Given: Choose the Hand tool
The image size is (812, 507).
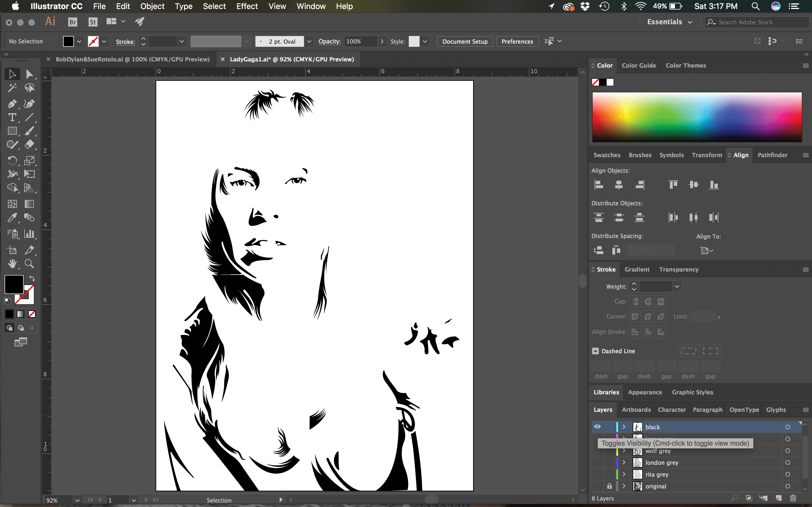Looking at the screenshot, I should click(12, 264).
